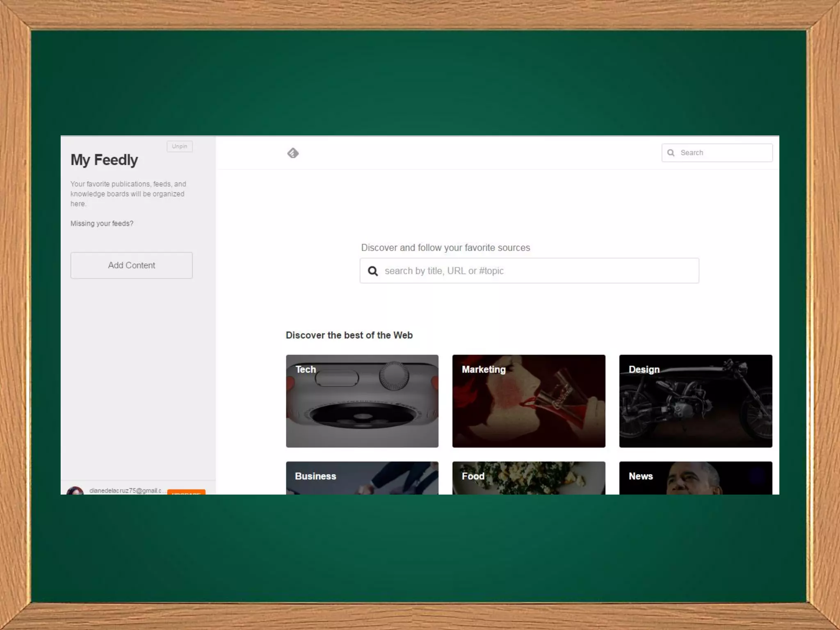The height and width of the screenshot is (630, 840).
Task: Click the orange Upgrade button
Action: [186, 492]
